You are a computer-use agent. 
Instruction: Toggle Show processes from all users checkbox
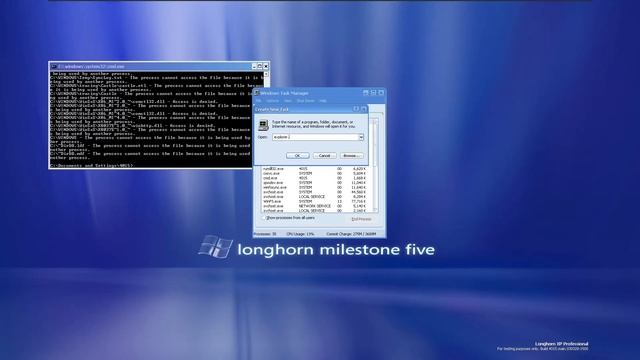(263, 218)
